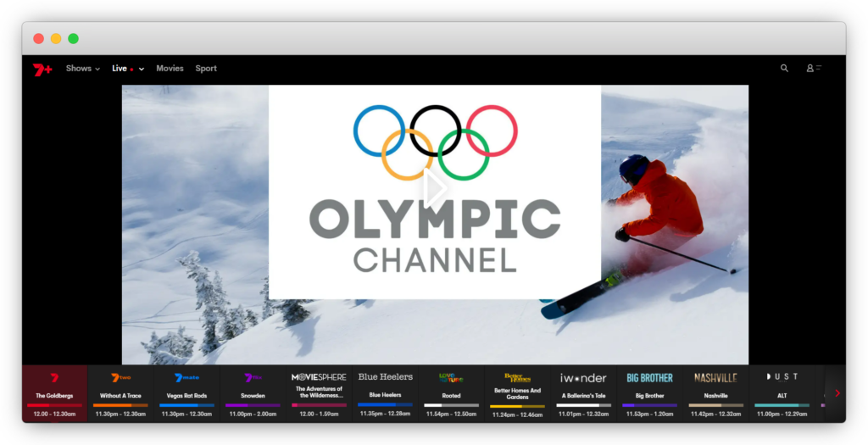Select the Channel 7 logo icon

click(x=54, y=377)
